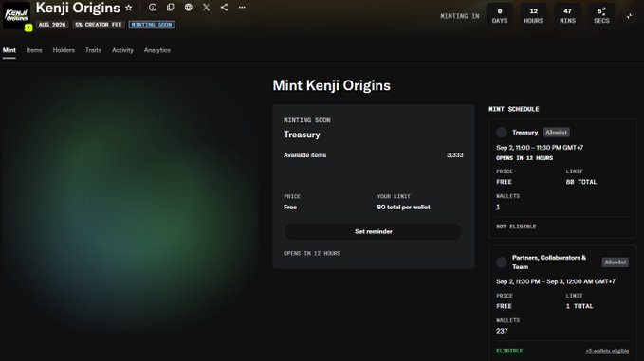Click the Partners, Collaborators & Team Allowlist tag
Screen dimensions: 644x361
[x=616, y=262]
